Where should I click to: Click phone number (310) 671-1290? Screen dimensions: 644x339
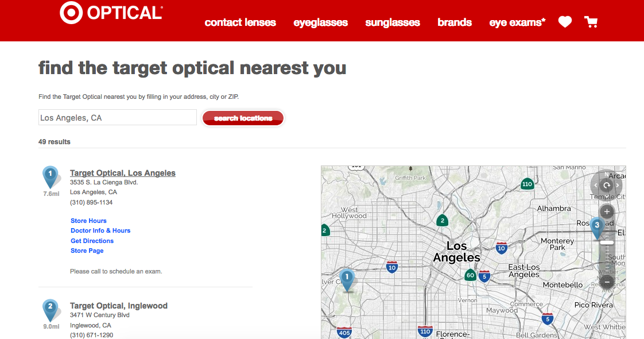click(x=91, y=336)
